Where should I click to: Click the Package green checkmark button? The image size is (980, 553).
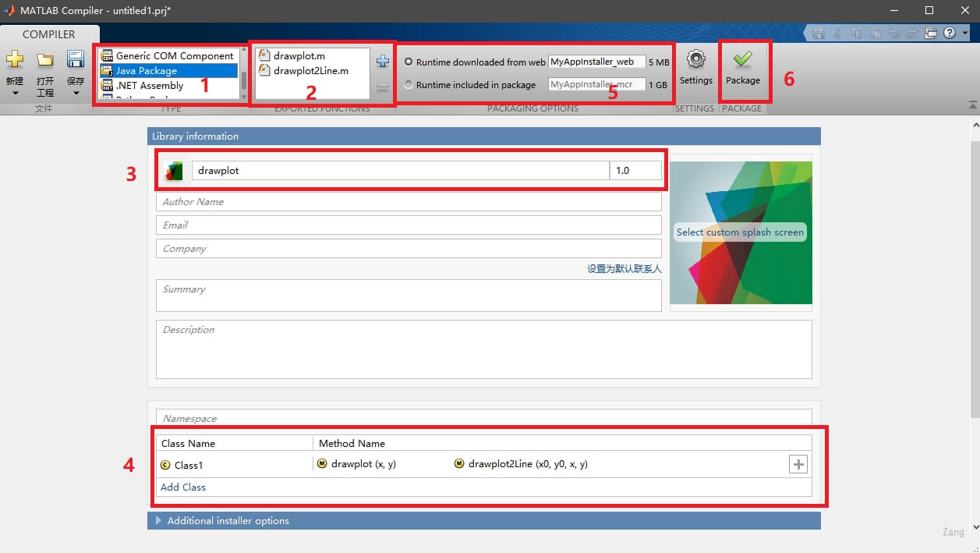tap(743, 68)
